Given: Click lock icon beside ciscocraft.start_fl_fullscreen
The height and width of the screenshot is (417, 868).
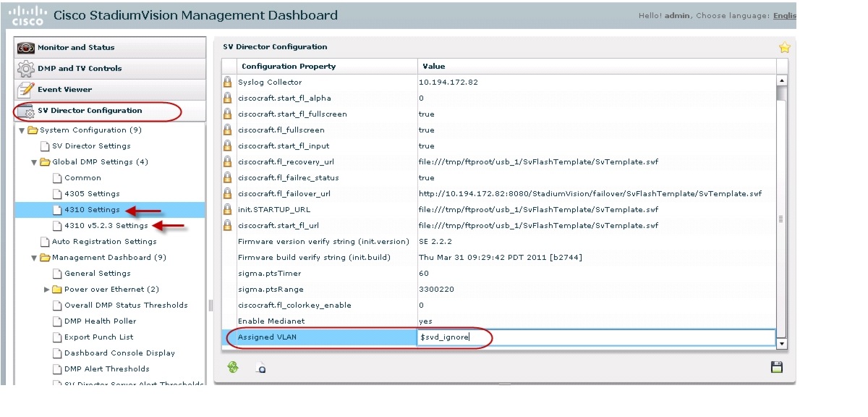Looking at the screenshot, I should click(x=227, y=114).
